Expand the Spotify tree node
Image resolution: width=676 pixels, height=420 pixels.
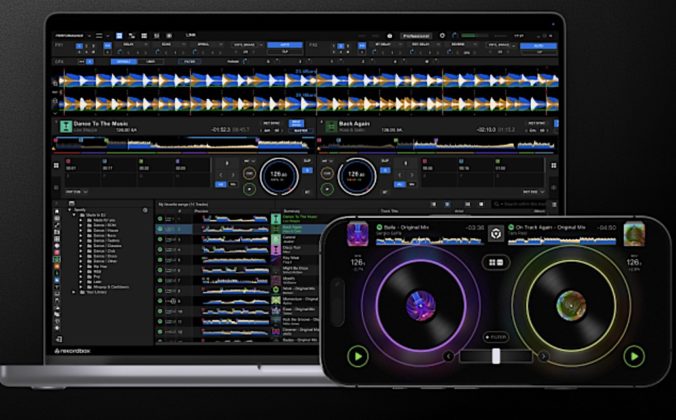click(x=71, y=211)
